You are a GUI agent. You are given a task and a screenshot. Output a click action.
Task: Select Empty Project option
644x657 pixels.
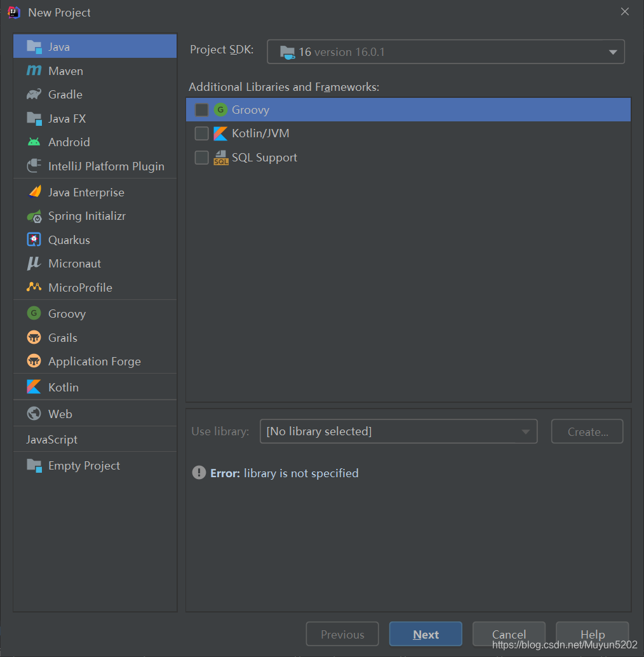pyautogui.click(x=95, y=466)
